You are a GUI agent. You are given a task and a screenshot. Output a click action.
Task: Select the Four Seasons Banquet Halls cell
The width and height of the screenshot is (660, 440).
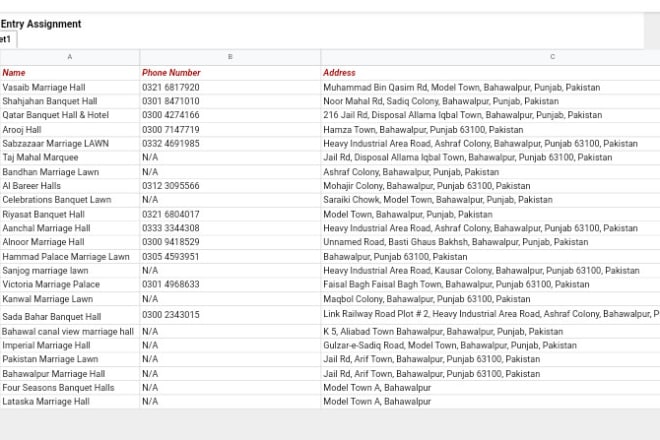coord(69,388)
